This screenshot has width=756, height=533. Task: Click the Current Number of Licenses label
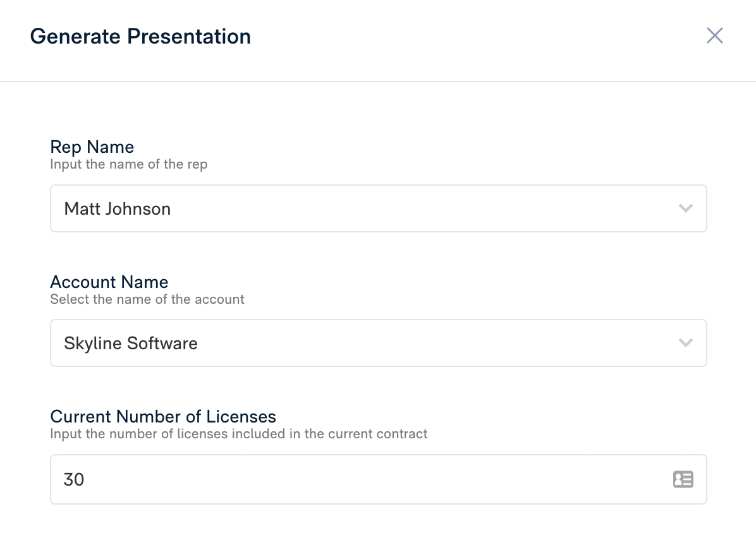[163, 417]
